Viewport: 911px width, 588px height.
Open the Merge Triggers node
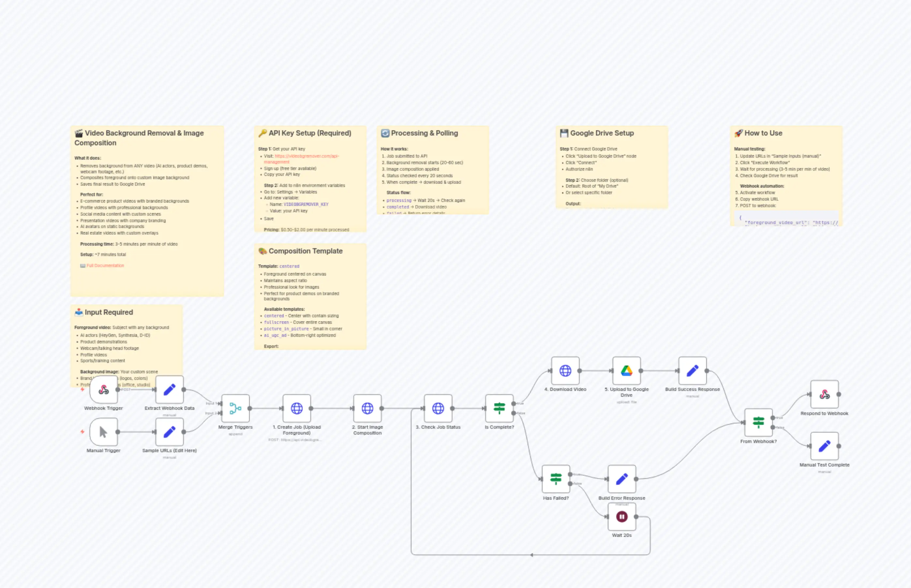click(235, 408)
